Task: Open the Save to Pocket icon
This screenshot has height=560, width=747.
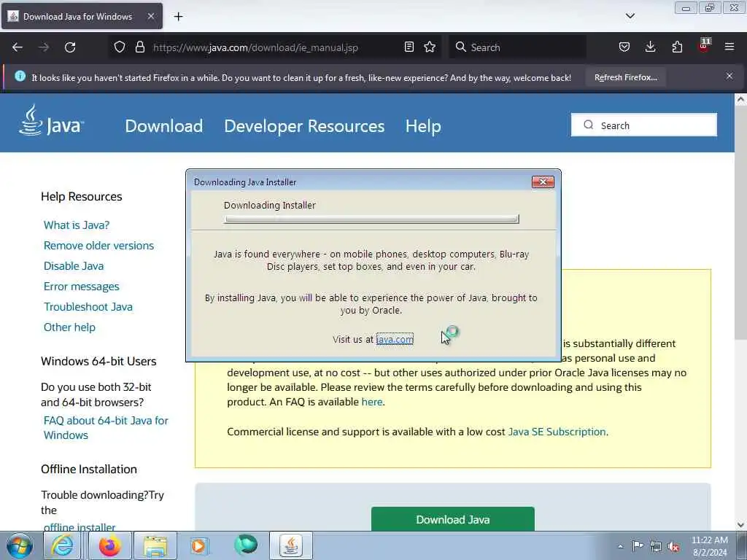Action: coord(624,47)
